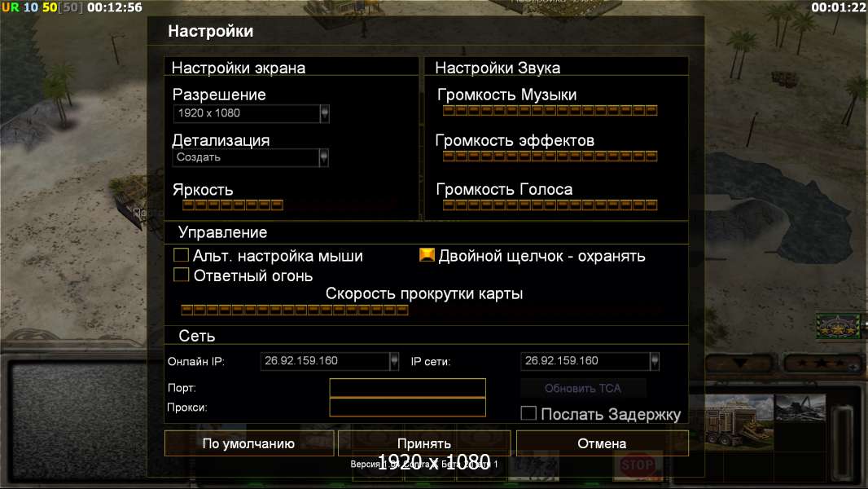Click the Обновить TCA button
The width and height of the screenshot is (868, 489).
583,388
